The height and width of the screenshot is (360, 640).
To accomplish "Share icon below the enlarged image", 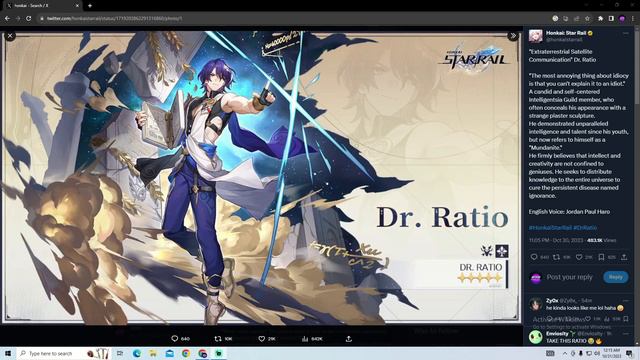I will pos(349,338).
